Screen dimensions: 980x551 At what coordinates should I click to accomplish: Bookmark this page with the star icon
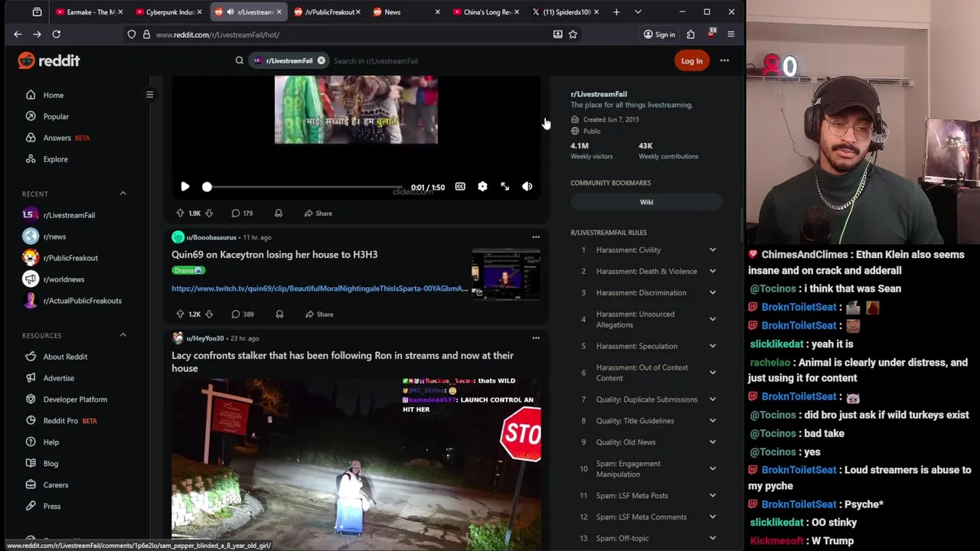pos(573,34)
